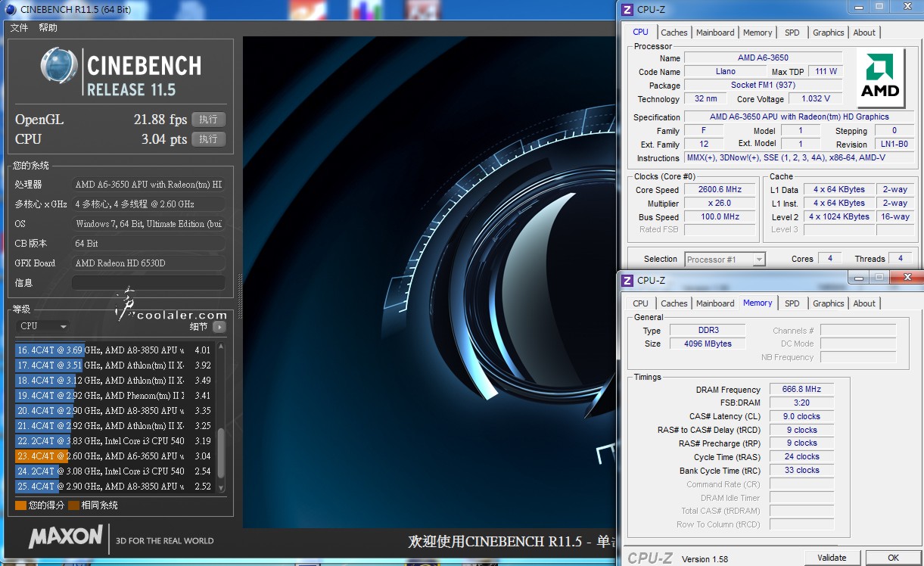Click the Level 2 cache value 4 x 1024 KBytes

(x=839, y=217)
